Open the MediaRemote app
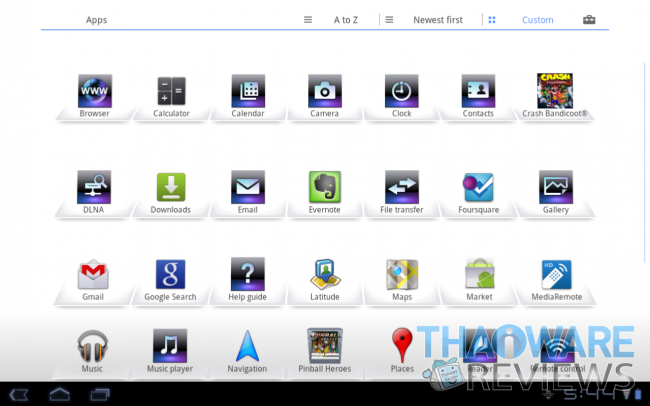This screenshot has height=406, width=650. 557,274
